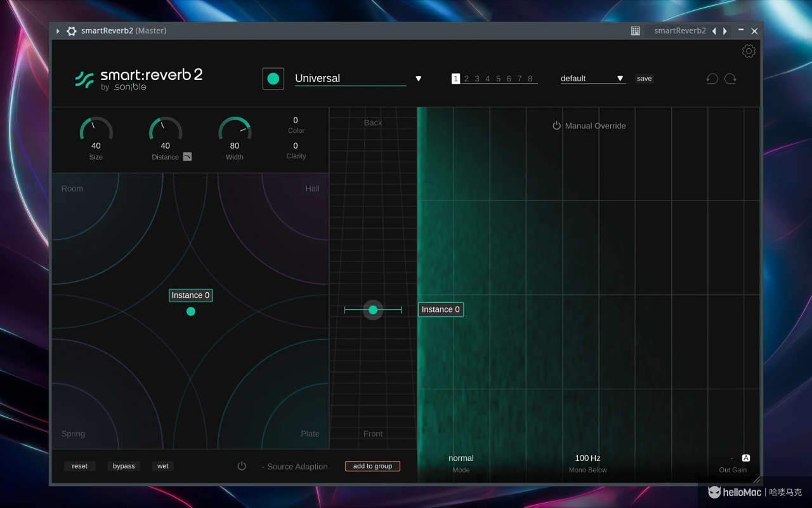The width and height of the screenshot is (812, 508).
Task: Click the Room corner label
Action: pyautogui.click(x=72, y=189)
